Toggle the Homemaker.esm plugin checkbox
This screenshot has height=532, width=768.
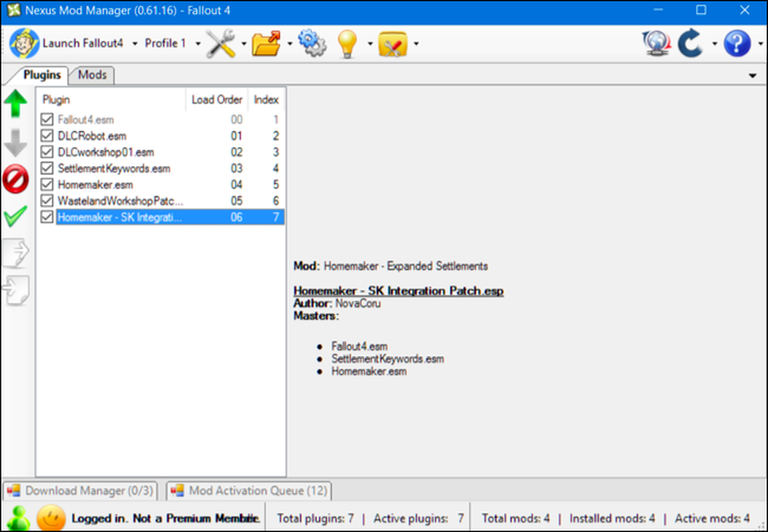click(47, 184)
